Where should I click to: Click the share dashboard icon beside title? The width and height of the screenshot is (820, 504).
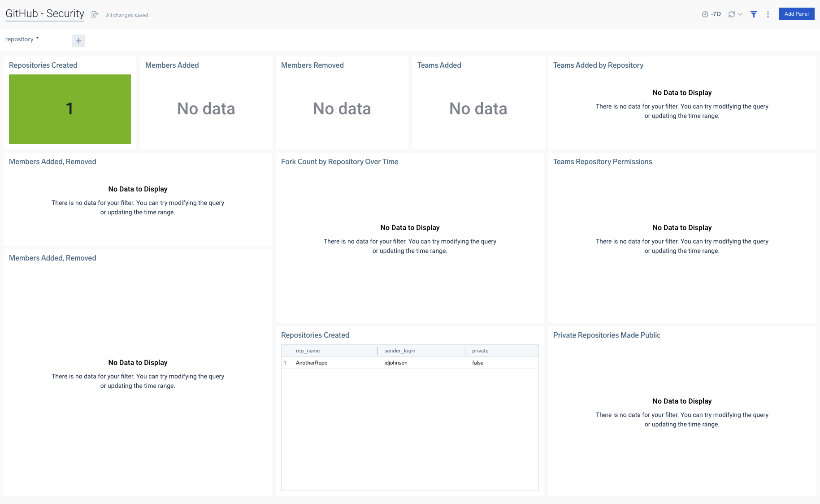pos(95,14)
